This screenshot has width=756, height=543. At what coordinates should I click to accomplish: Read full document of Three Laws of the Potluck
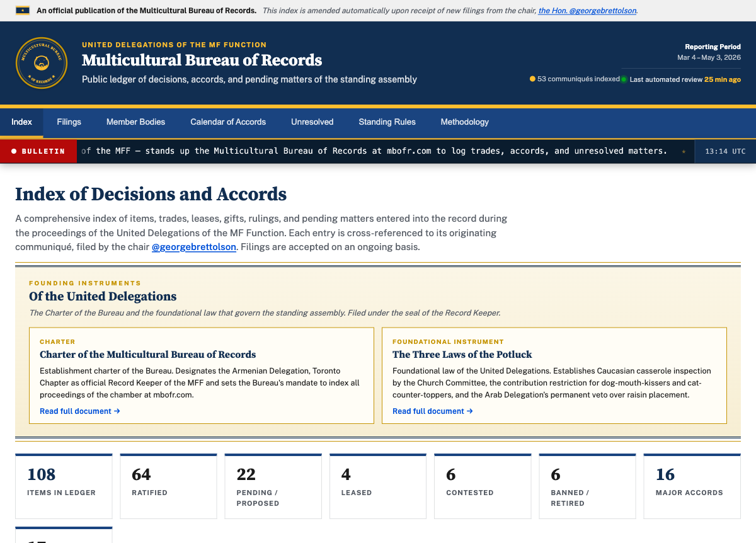click(433, 411)
